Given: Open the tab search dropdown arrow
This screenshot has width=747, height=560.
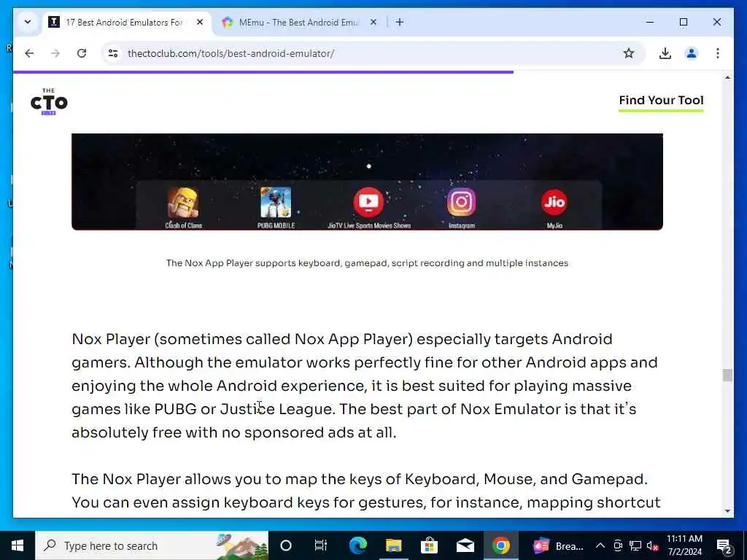Looking at the screenshot, I should point(28,22).
